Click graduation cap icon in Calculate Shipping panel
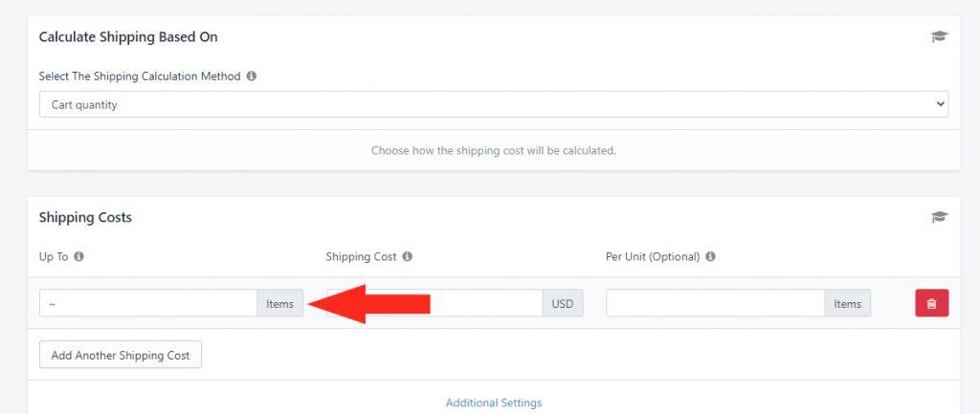This screenshot has width=980, height=414. click(939, 37)
